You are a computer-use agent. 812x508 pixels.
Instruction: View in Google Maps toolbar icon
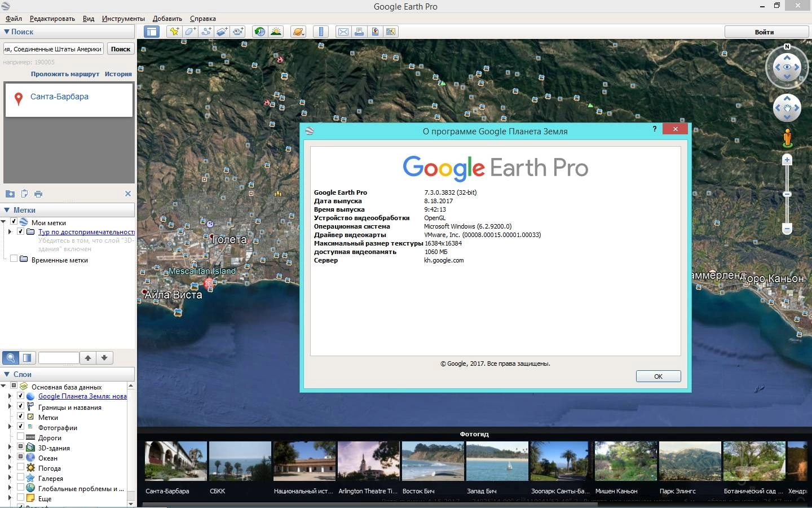coord(390,32)
